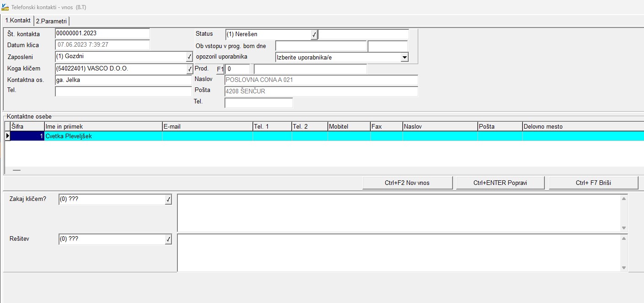This screenshot has height=303, width=644.
Task: Open the Koga kličem lookup arrow
Action: [189, 69]
